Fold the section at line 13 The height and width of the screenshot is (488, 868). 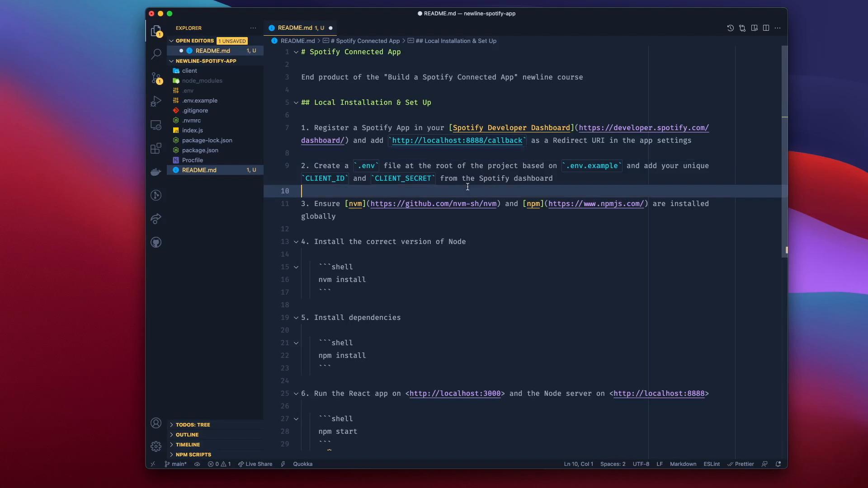296,242
